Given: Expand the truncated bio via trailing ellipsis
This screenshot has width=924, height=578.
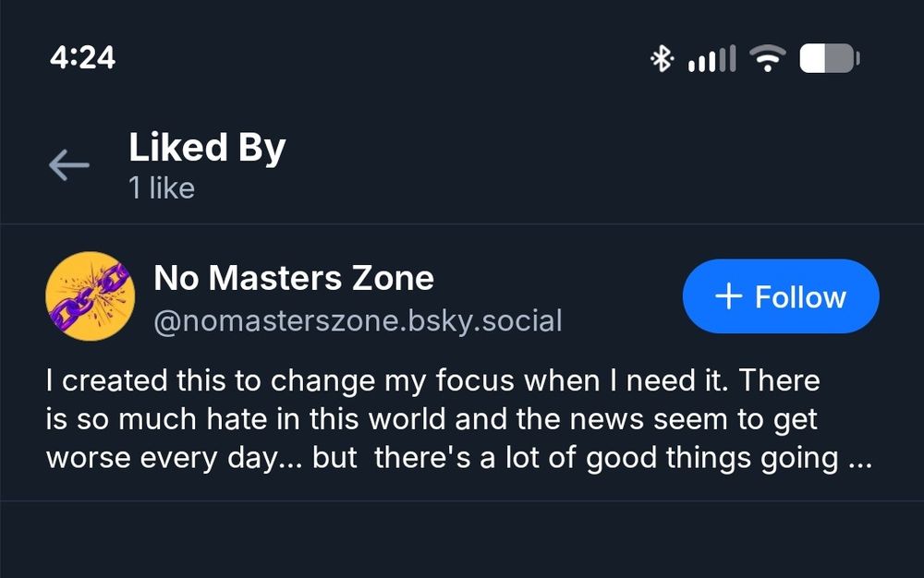Looking at the screenshot, I should click(x=859, y=460).
